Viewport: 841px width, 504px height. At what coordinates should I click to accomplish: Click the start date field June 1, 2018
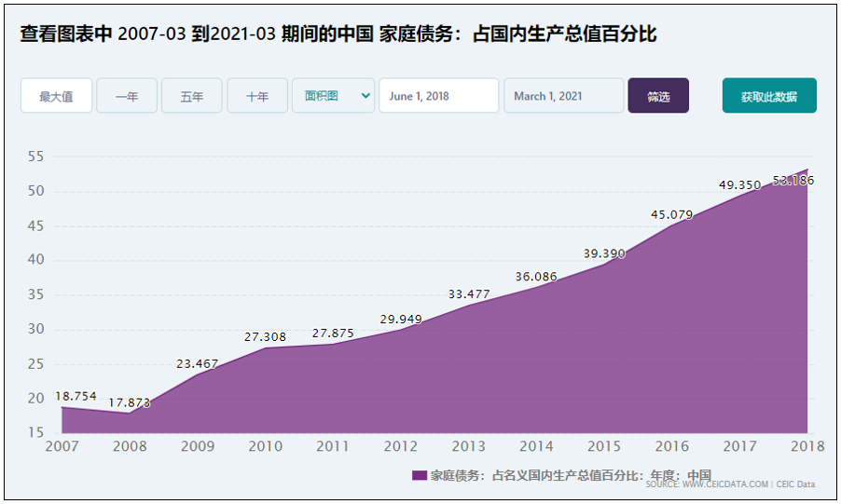[439, 95]
